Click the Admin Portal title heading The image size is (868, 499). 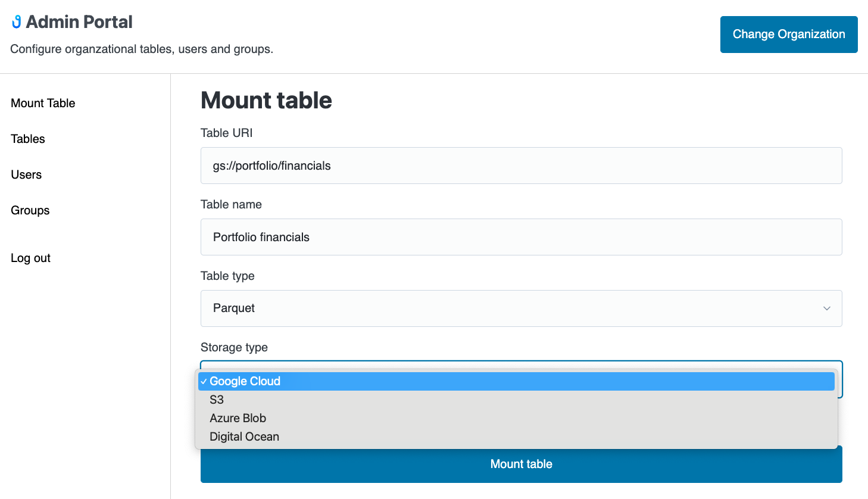79,22
